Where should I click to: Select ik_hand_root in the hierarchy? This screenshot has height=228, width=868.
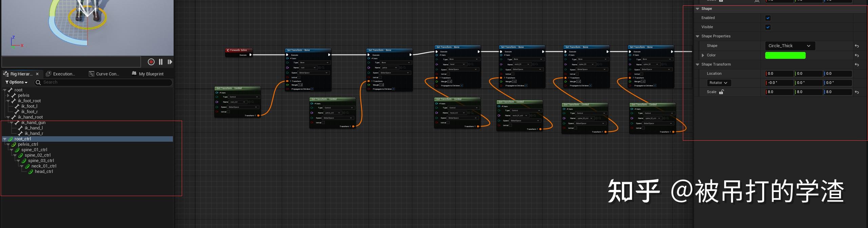(x=30, y=117)
